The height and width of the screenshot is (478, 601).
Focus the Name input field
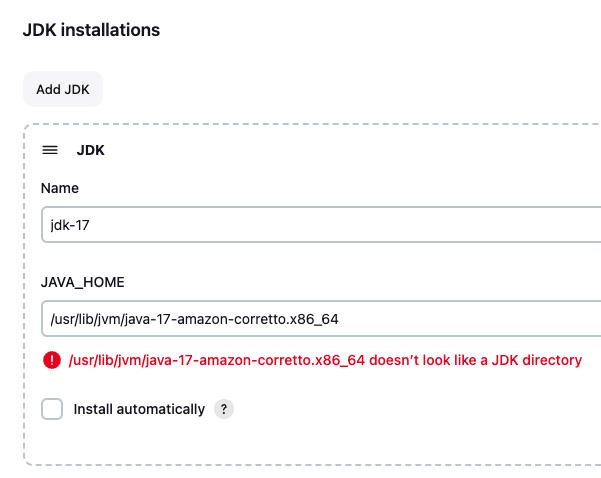(321, 225)
